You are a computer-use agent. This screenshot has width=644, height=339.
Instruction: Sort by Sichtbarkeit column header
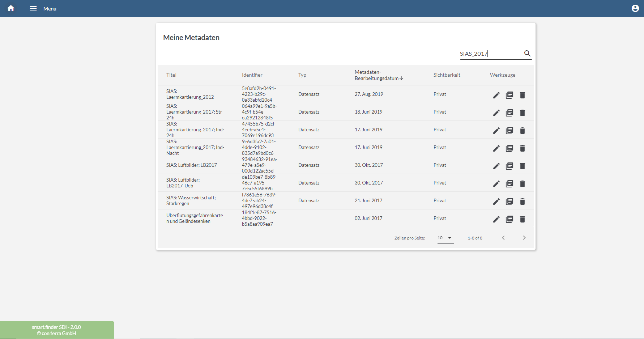[447, 75]
